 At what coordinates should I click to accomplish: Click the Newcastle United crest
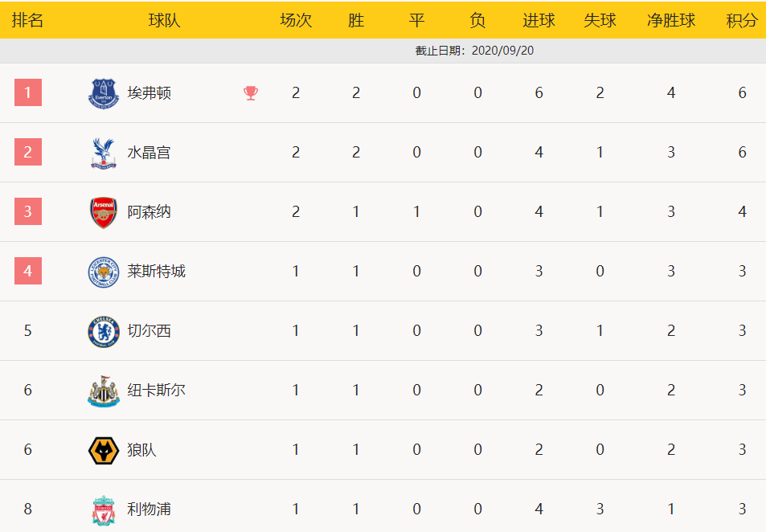[x=104, y=391]
